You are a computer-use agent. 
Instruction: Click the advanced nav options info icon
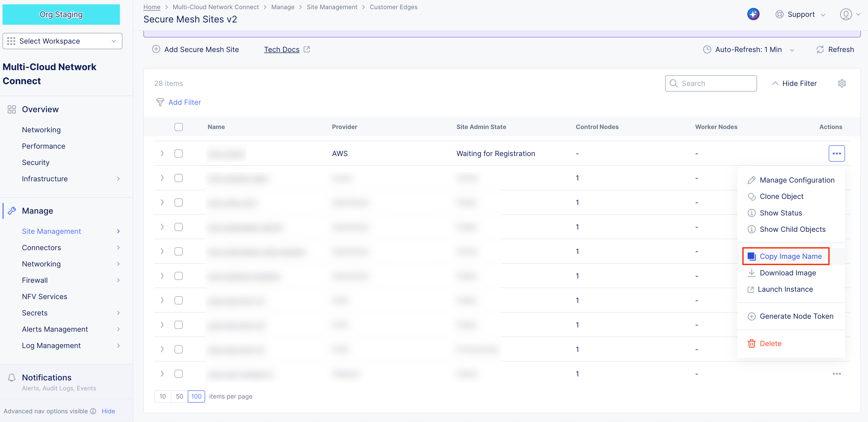tap(93, 411)
